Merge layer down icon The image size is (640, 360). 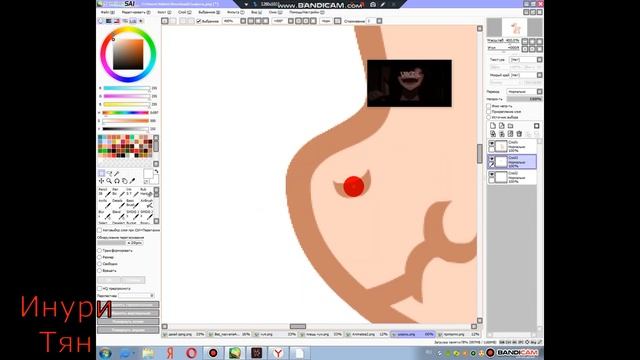(502, 134)
